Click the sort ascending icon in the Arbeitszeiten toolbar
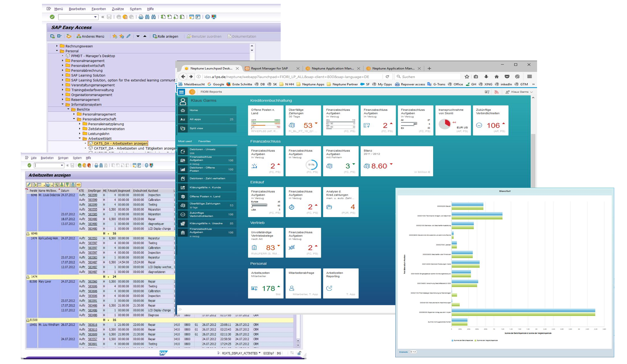This screenshot has width=627, height=364. [62, 184]
